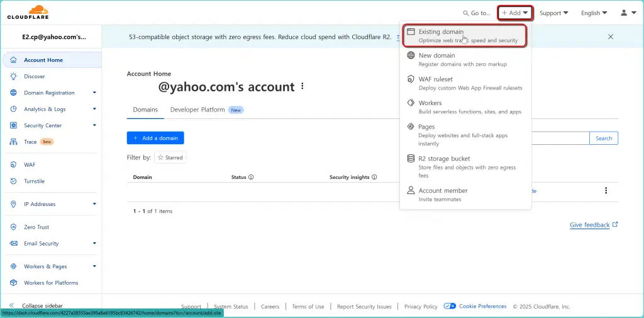This screenshot has width=644, height=318.
Task: Open Report Security Issues footer link
Action: pyautogui.click(x=364, y=307)
